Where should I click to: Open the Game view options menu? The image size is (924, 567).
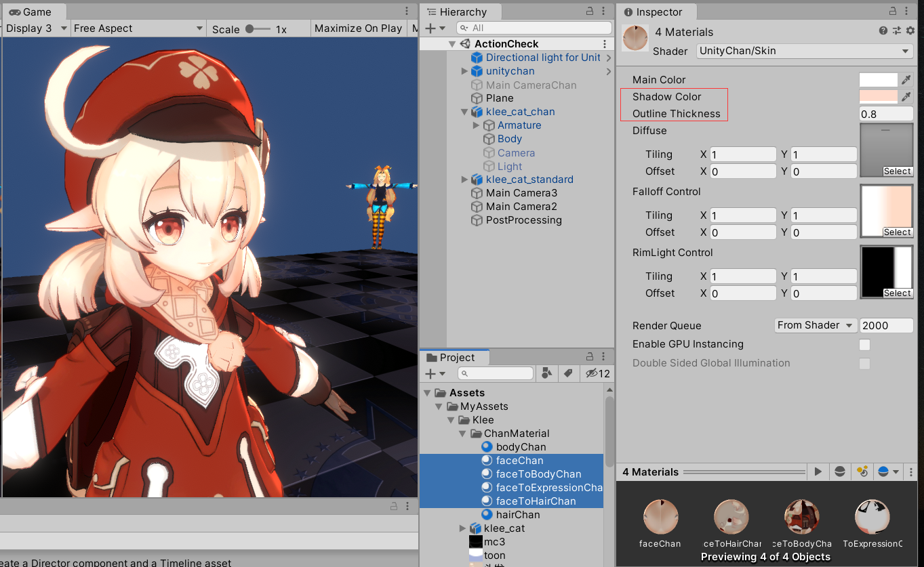pos(406,12)
